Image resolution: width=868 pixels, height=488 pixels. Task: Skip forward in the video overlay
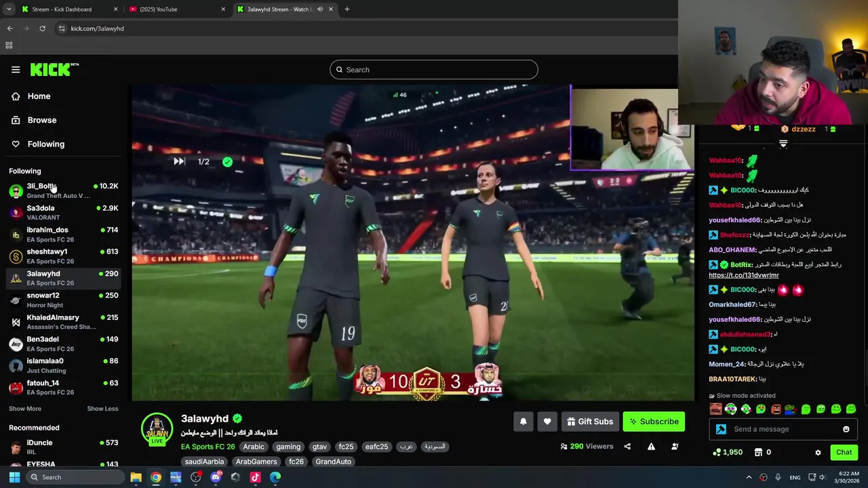tap(179, 161)
